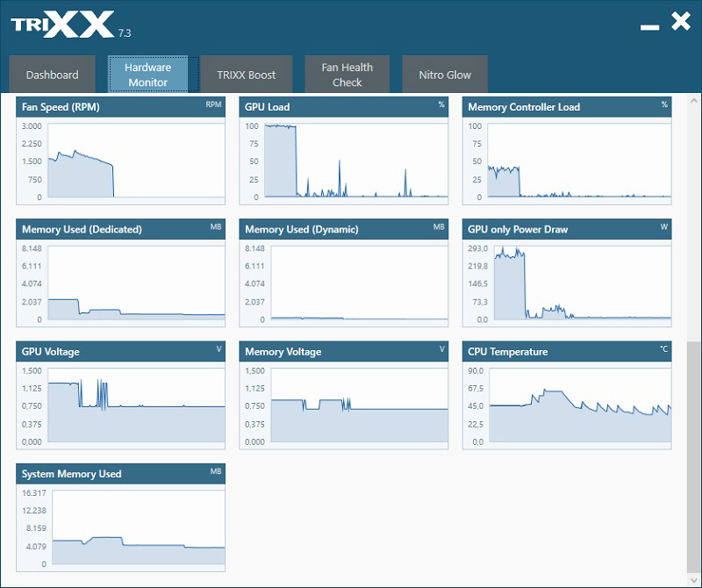
Task: Click the 'CPU Temperature' panel title
Action: click(x=508, y=352)
